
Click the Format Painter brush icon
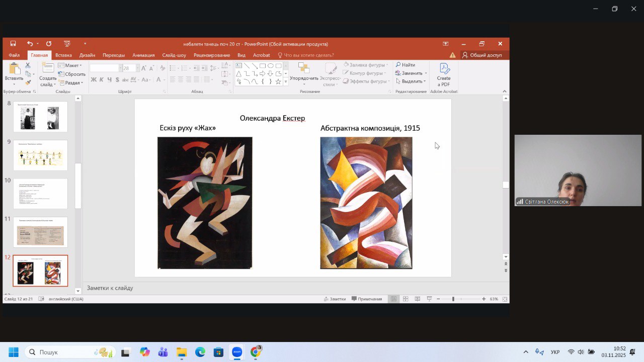(x=28, y=82)
